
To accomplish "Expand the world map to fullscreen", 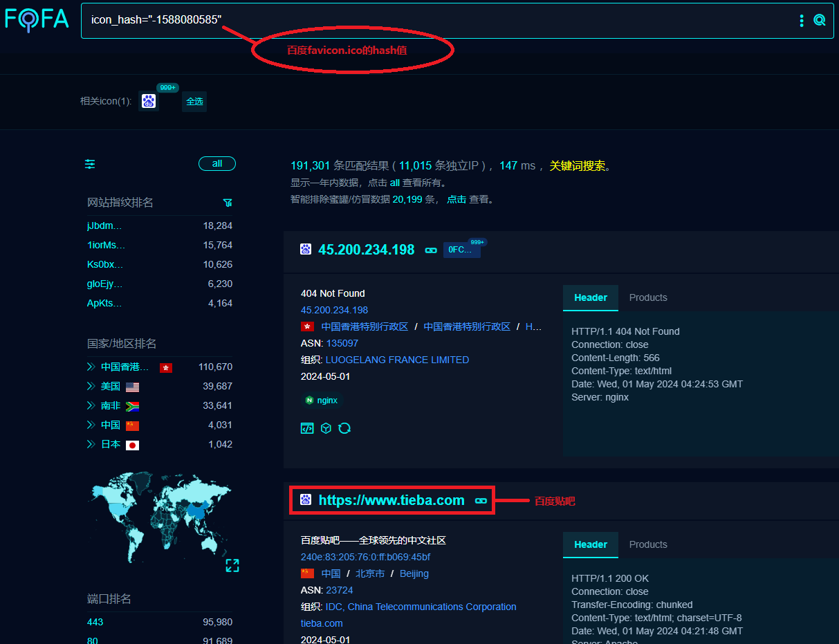I will (232, 566).
